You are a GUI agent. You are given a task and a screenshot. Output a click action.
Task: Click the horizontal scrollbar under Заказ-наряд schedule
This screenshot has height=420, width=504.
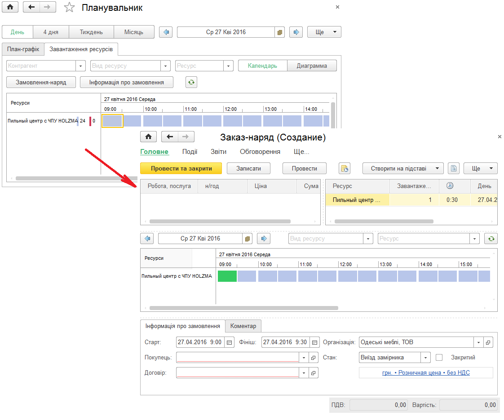[243, 308]
